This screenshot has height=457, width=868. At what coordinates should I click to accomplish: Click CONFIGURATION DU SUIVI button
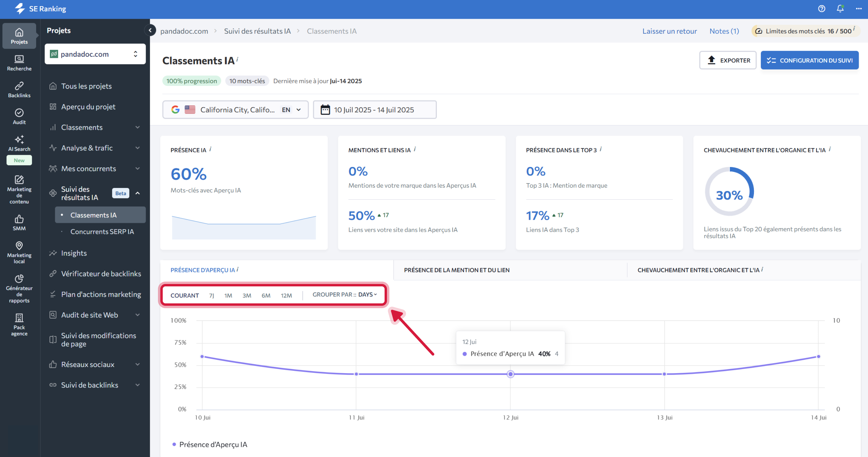click(x=809, y=60)
